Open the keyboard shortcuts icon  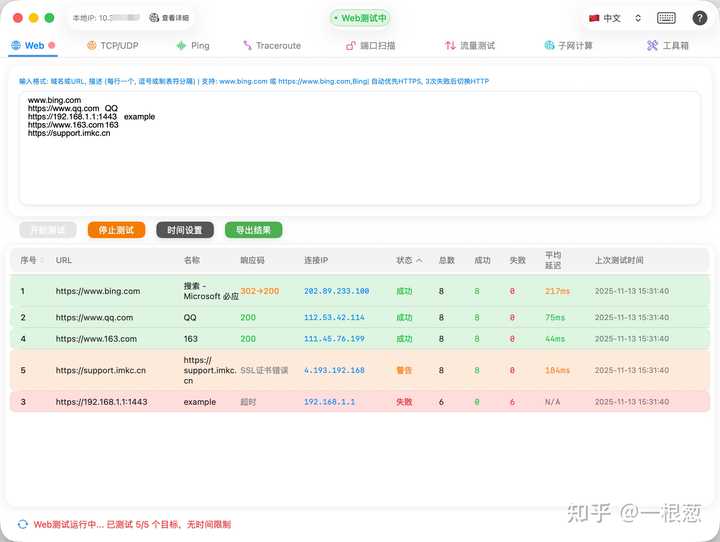pyautogui.click(x=666, y=18)
